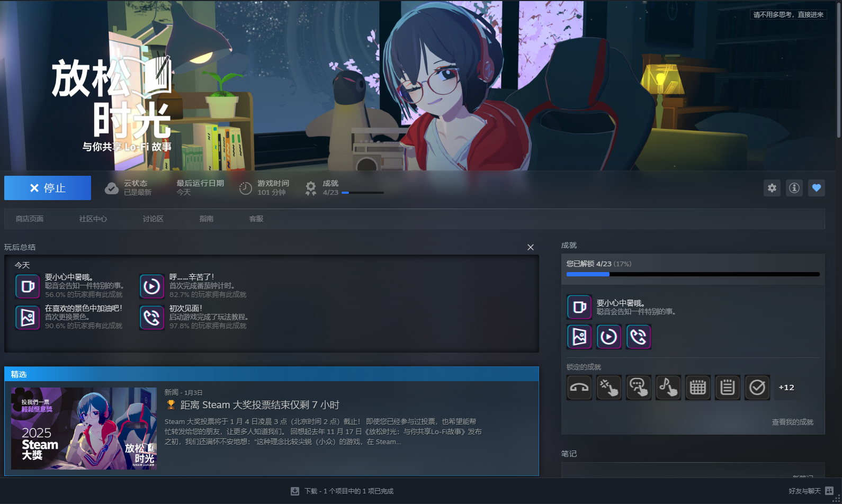
Task: Click locked hang-up phone achievement icon
Action: (579, 388)
